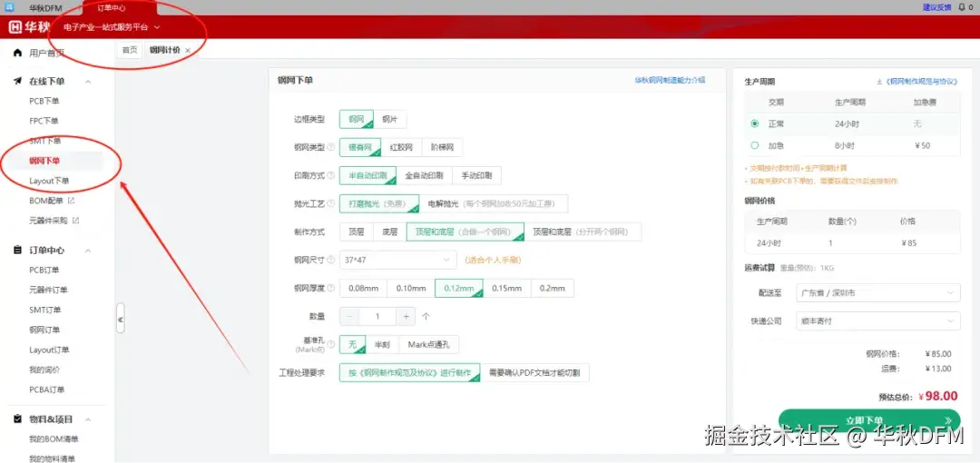
Task: Close the 钢网计价 tab
Action: tap(188, 51)
